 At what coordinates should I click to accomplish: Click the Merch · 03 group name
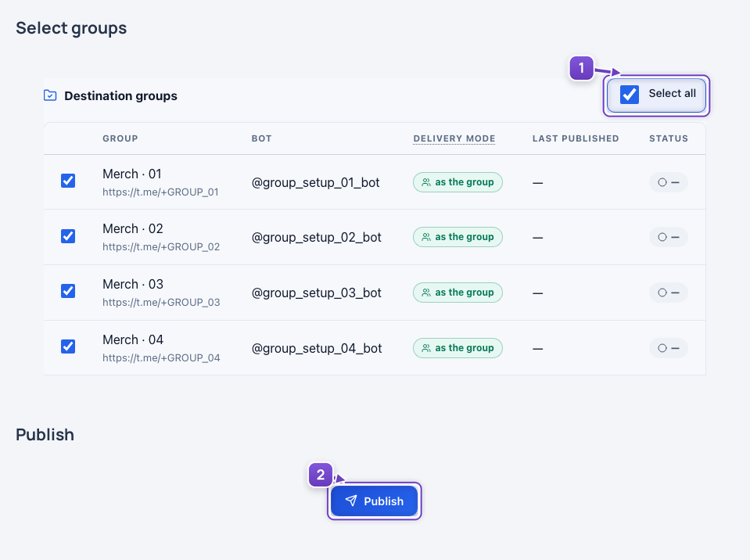[133, 284]
